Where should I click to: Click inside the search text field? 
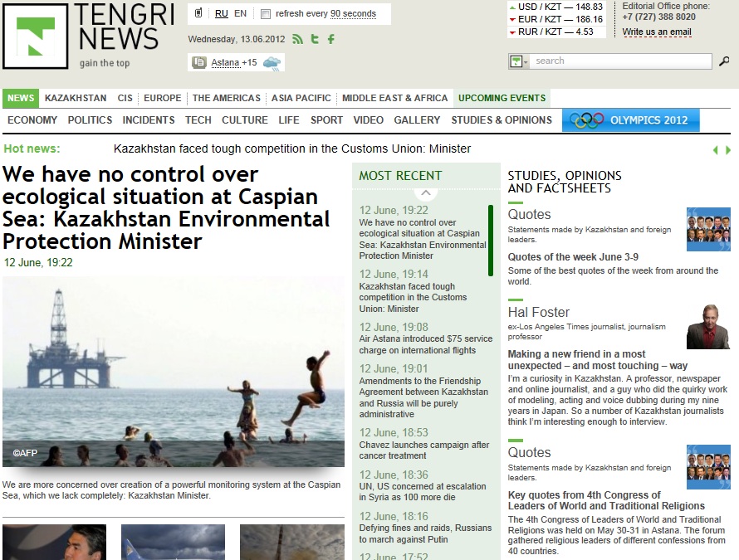621,61
